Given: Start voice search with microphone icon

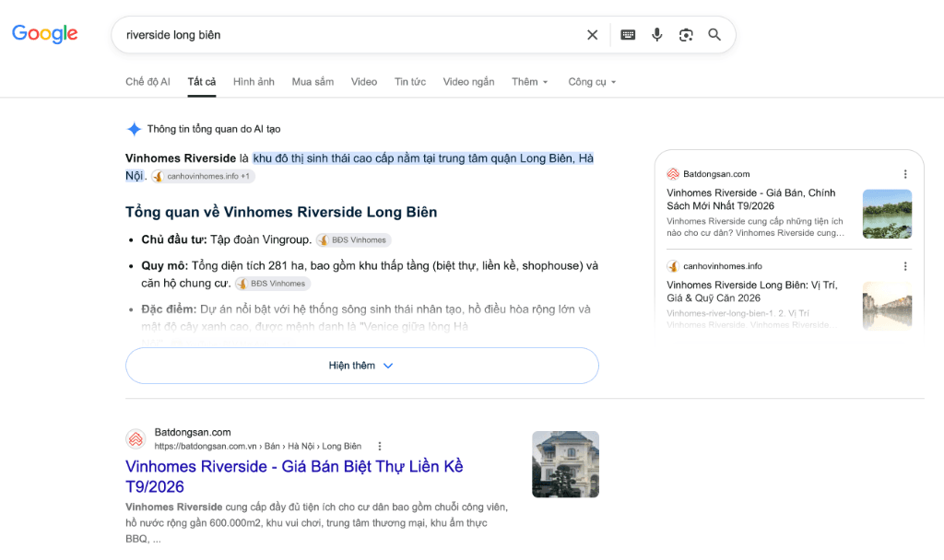Looking at the screenshot, I should 656,35.
